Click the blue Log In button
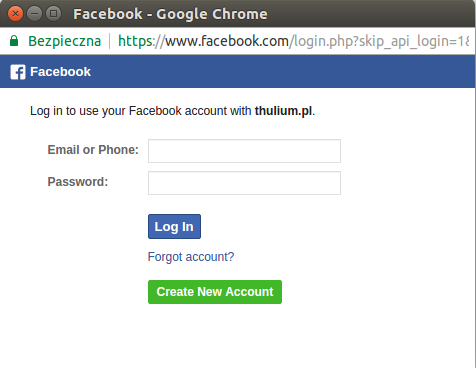 (x=174, y=227)
